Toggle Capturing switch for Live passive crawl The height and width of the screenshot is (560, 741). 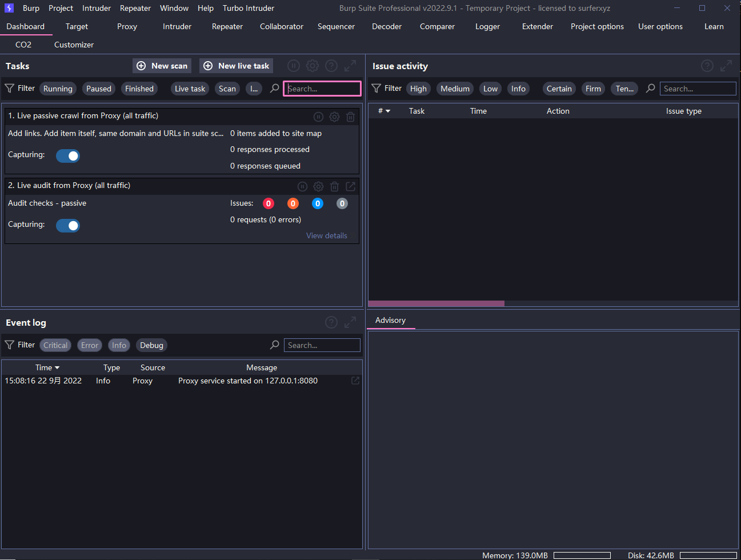click(x=68, y=156)
